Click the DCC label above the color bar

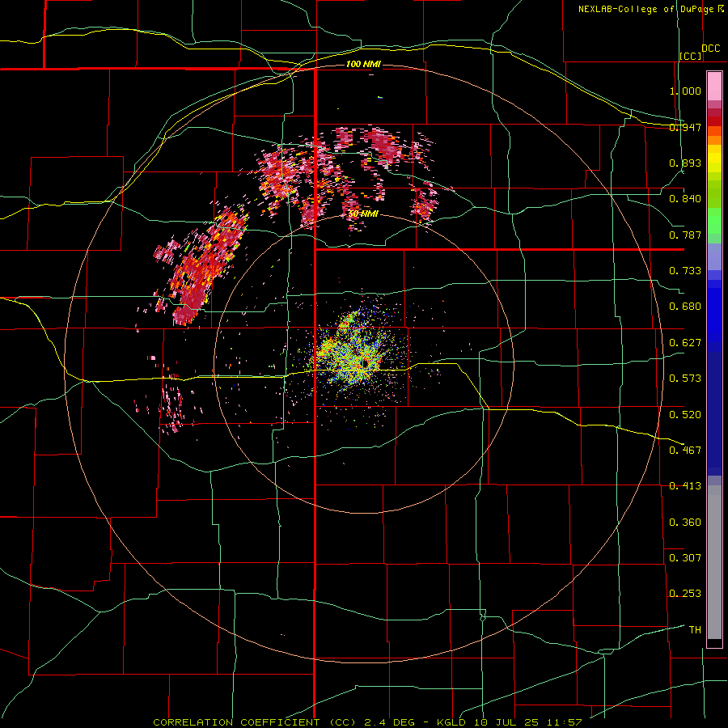(x=710, y=48)
